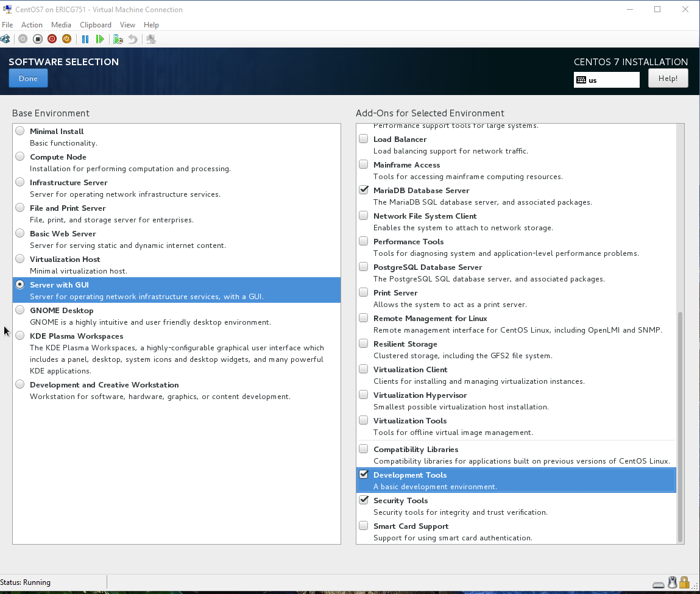Open the Clipboard menu
The width and height of the screenshot is (700, 594).
click(96, 25)
